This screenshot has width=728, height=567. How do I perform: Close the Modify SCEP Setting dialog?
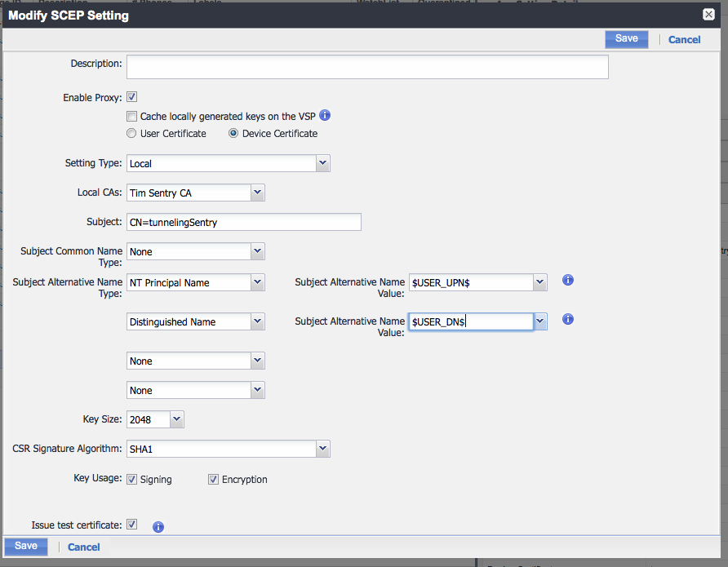[x=708, y=14]
